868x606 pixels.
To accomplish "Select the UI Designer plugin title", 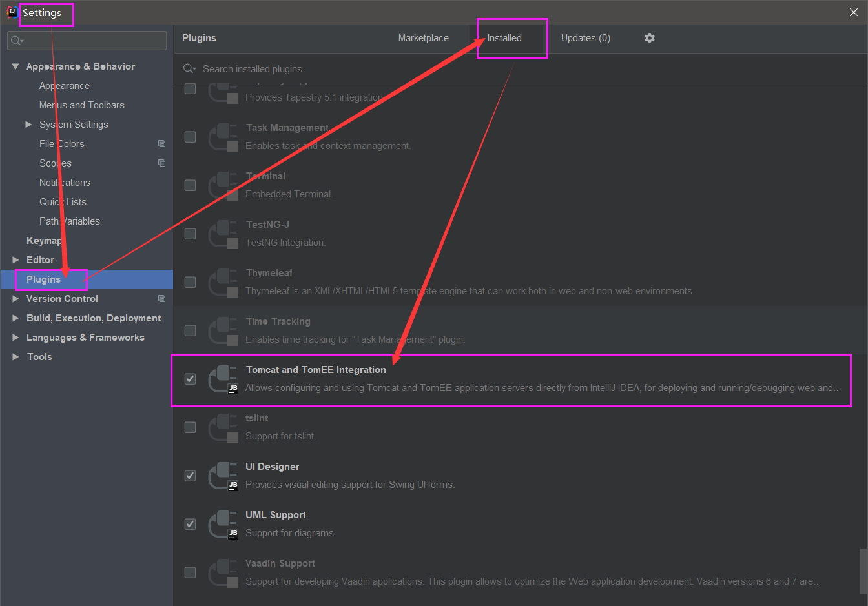I will pos(272,467).
